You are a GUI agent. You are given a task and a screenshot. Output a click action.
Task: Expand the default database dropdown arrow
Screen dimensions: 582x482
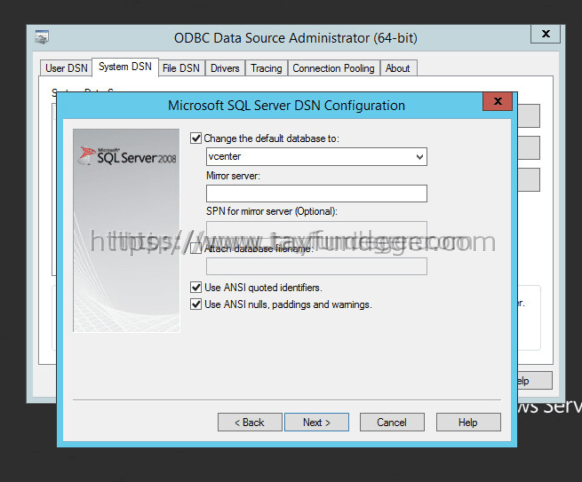point(419,157)
